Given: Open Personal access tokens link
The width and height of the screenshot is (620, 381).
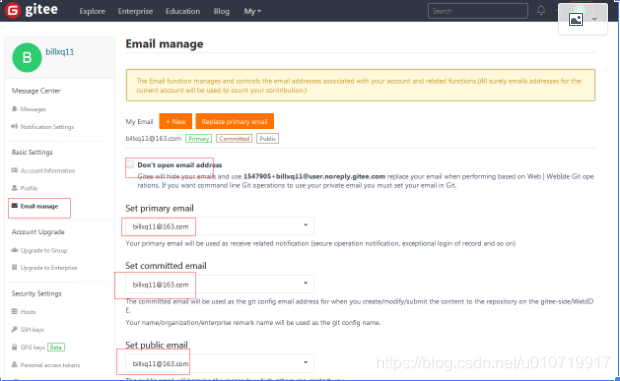Looking at the screenshot, I should (x=50, y=365).
